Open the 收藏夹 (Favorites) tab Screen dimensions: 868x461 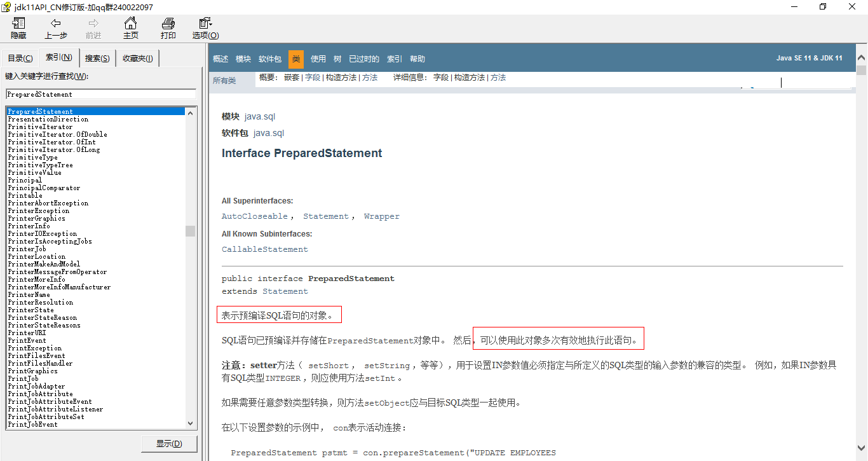tap(137, 58)
